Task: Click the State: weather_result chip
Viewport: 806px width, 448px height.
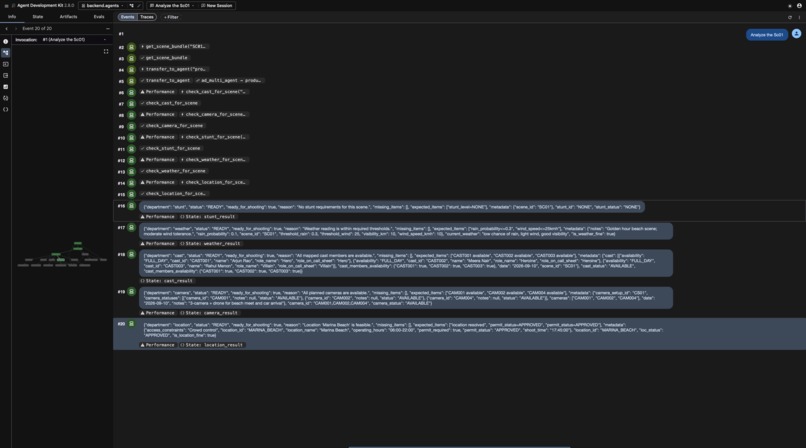Action: (x=210, y=244)
